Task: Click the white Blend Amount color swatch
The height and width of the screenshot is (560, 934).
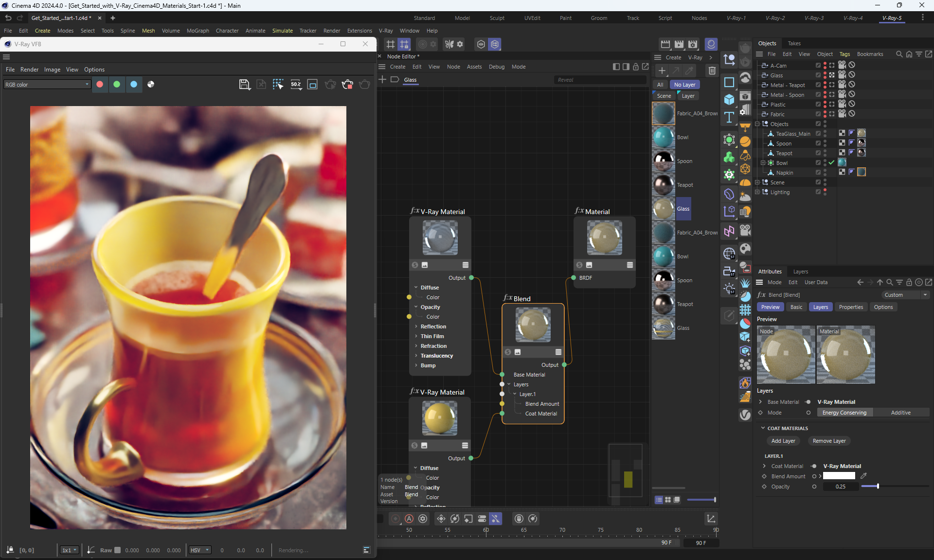Action: tap(839, 476)
